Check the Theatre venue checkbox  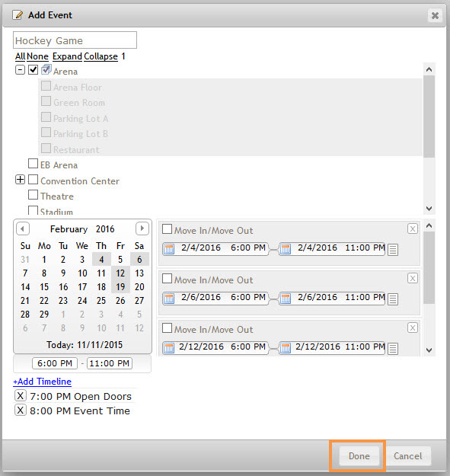coord(33,195)
